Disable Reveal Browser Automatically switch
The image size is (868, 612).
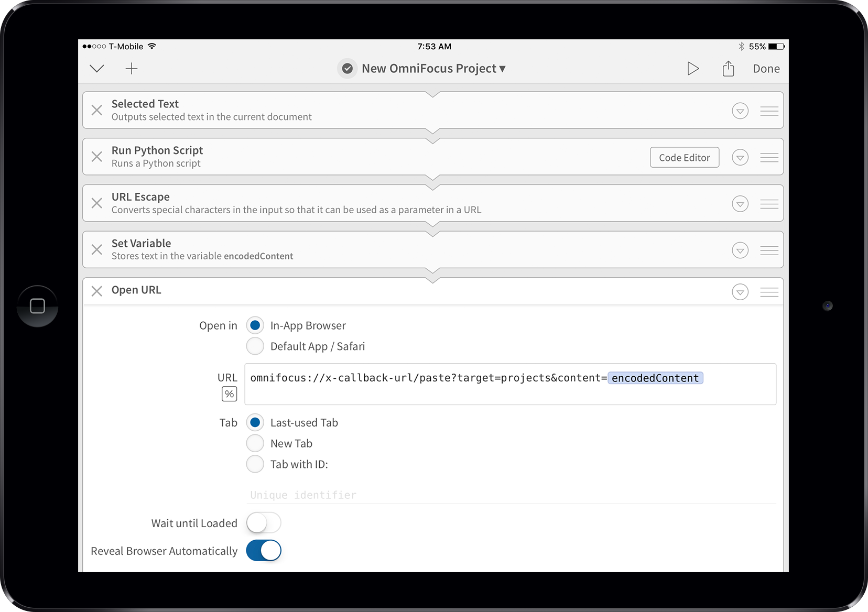[264, 551]
